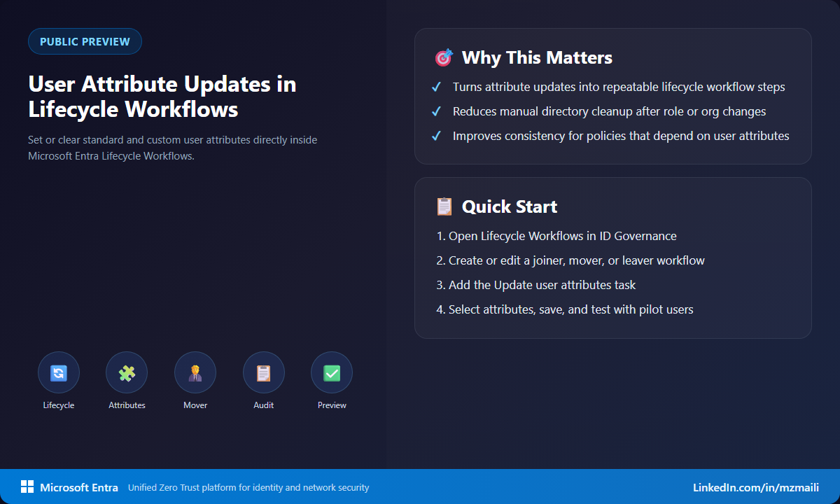Click the 'Lifecycle' label under icon
The width and height of the screenshot is (840, 504).
point(59,405)
